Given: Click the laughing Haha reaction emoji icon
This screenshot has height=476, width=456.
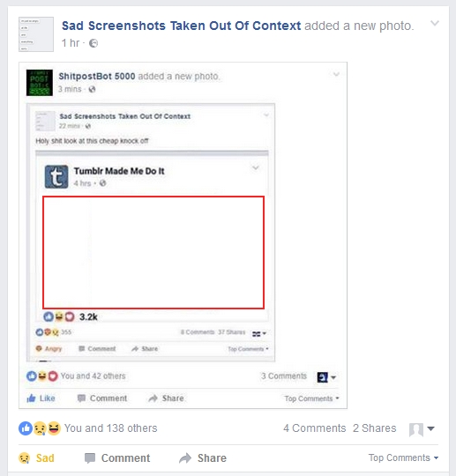Looking at the screenshot, I should click(x=54, y=428).
